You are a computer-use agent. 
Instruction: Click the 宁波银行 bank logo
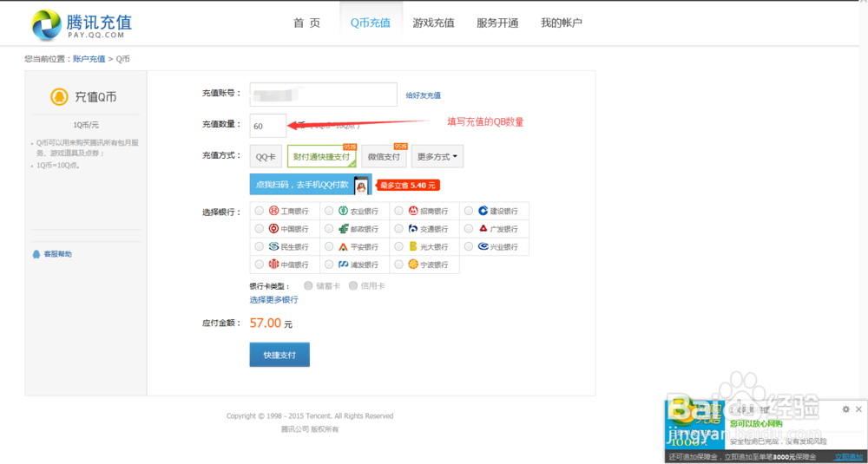[413, 265]
